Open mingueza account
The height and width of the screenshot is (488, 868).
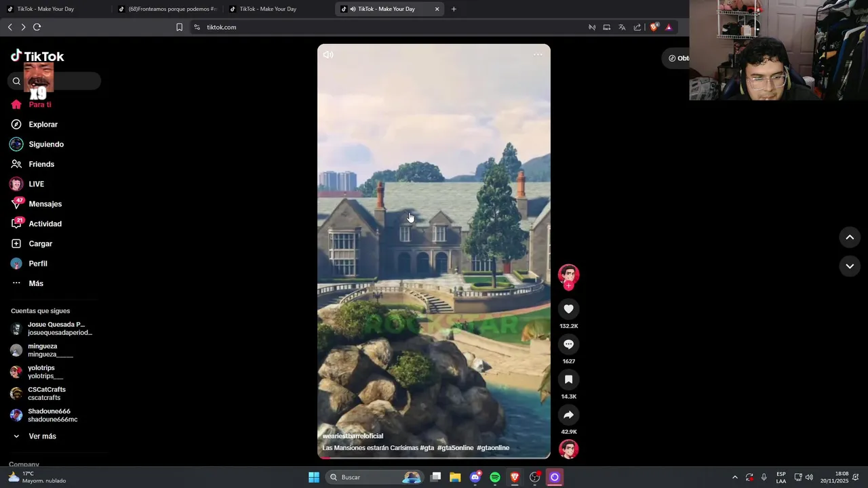[42, 350]
